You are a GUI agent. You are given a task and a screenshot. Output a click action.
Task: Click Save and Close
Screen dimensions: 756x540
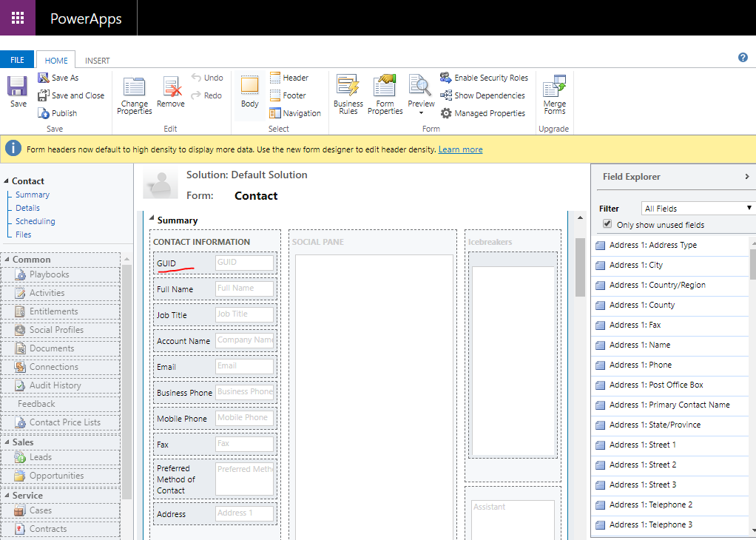pyautogui.click(x=72, y=95)
